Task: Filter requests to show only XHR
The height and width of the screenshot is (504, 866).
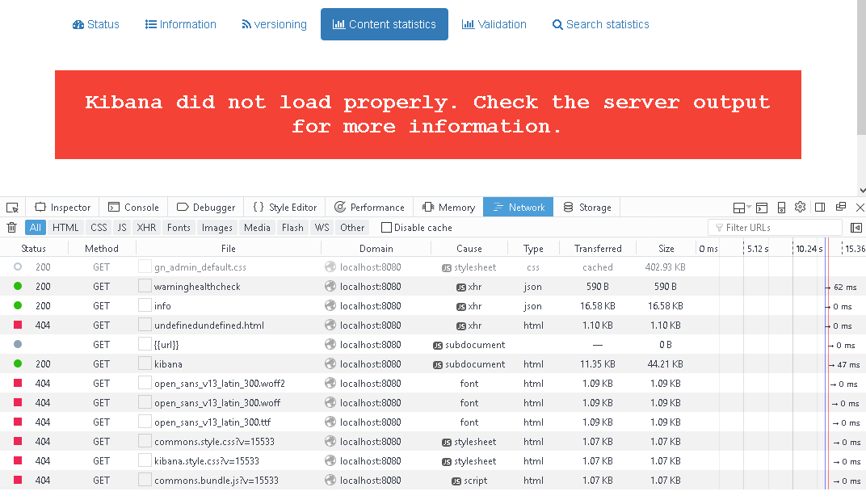Action: pos(146,227)
